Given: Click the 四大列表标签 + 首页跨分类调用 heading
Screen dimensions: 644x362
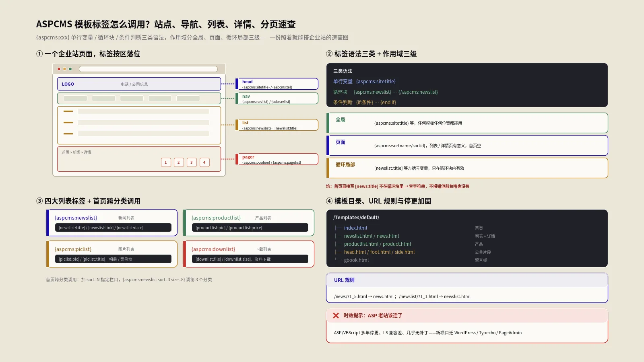Looking at the screenshot, I should [x=88, y=201].
